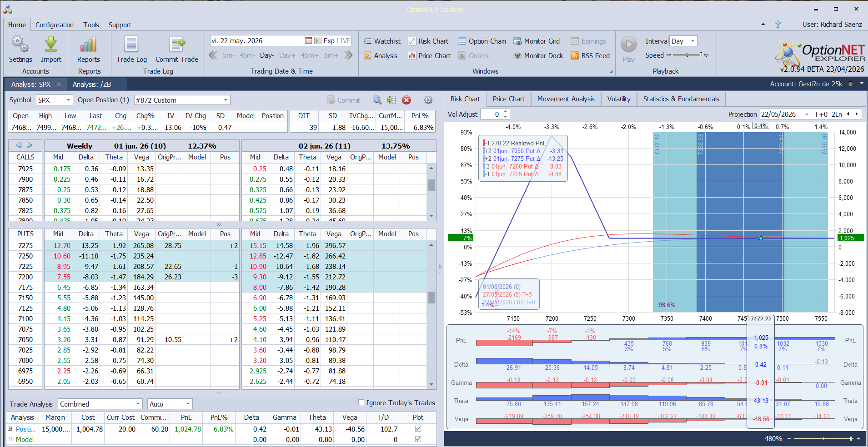Image resolution: width=868 pixels, height=447 pixels.
Task: Click the red X delete trade icon
Action: point(406,100)
